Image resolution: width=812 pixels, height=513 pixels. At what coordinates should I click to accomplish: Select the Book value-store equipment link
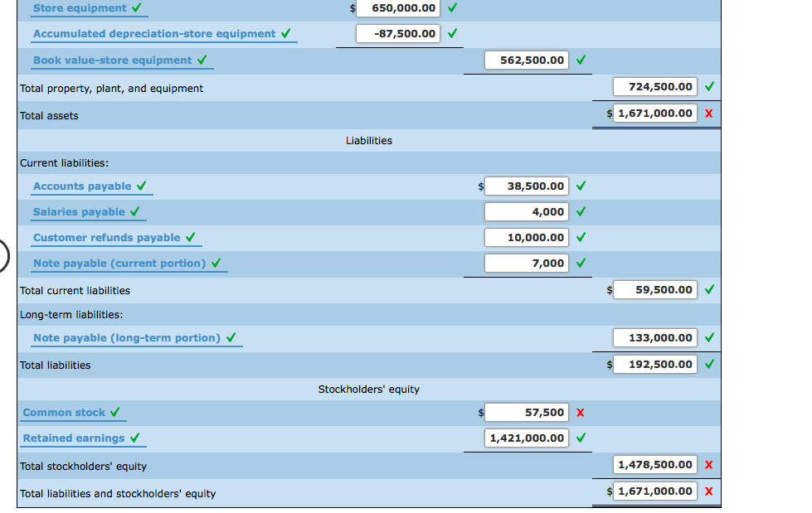[x=114, y=60]
